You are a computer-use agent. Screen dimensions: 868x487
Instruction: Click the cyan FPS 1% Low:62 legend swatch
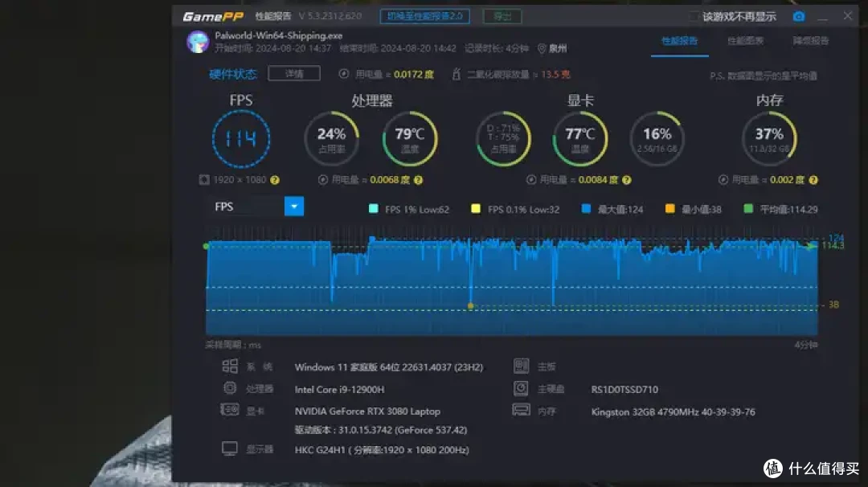coord(374,209)
